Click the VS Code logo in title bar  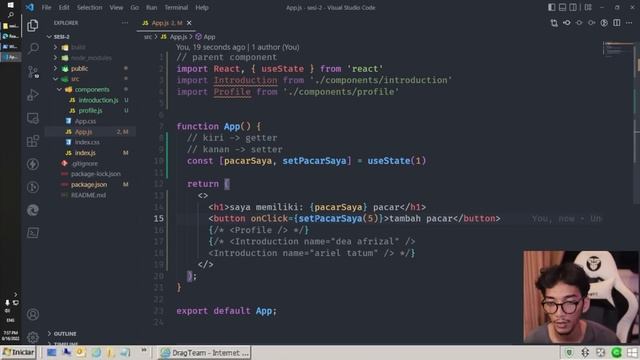pos(30,7)
